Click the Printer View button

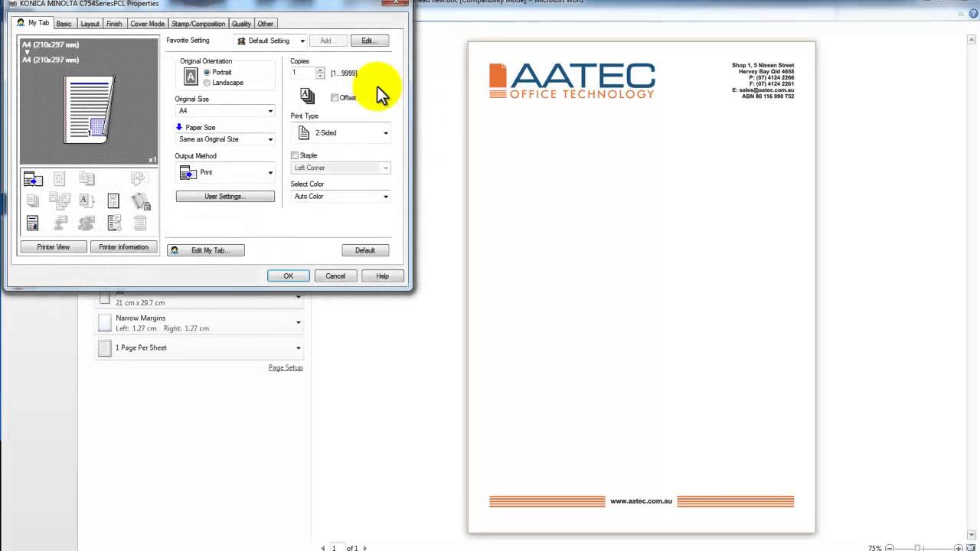point(54,247)
